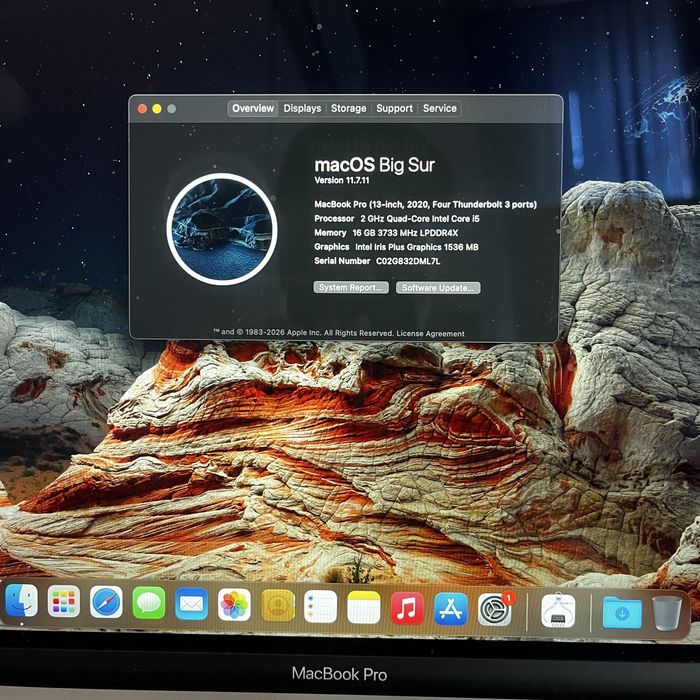The image size is (700, 700).
Task: Open the Contacts app icon
Action: click(277, 605)
